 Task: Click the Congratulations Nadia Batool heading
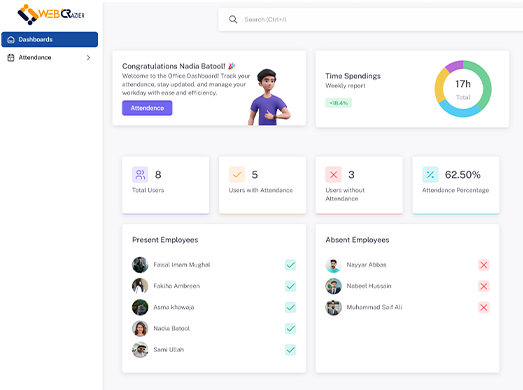[x=173, y=66]
